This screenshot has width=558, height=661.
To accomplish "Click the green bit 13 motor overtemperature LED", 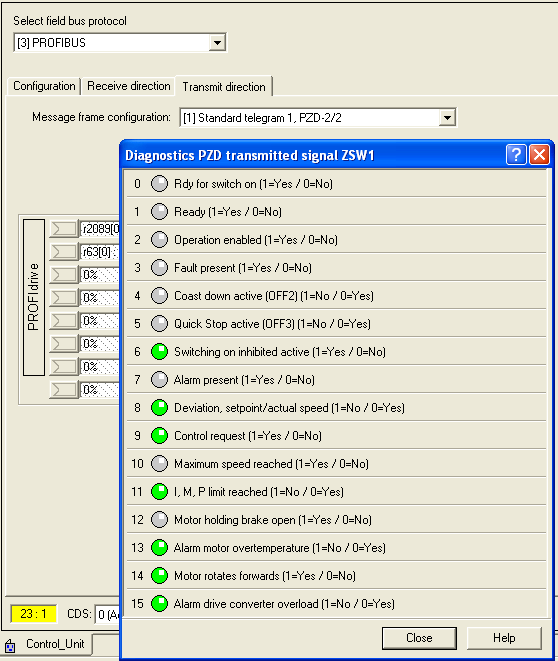I will pyautogui.click(x=159, y=548).
